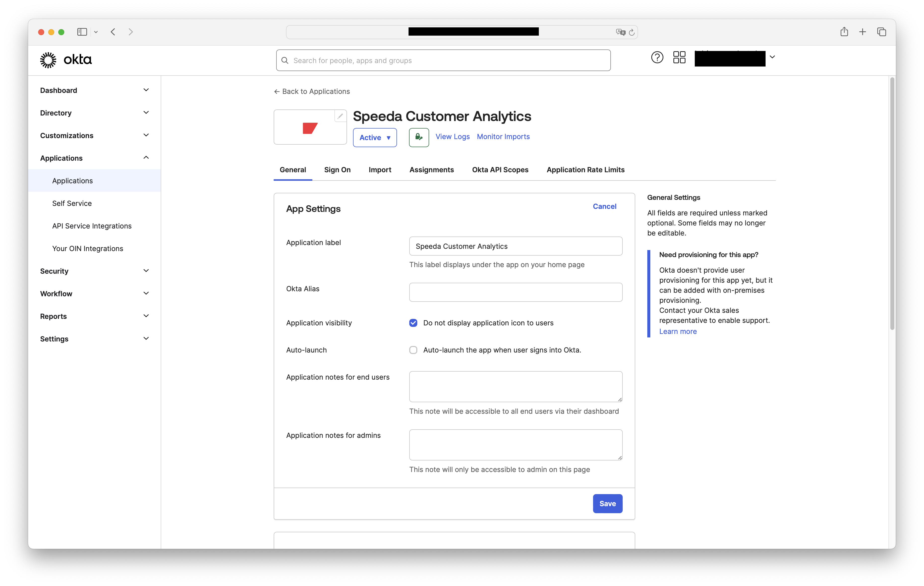924x586 pixels.
Task: Switch to the Sign On tab
Action: point(337,170)
